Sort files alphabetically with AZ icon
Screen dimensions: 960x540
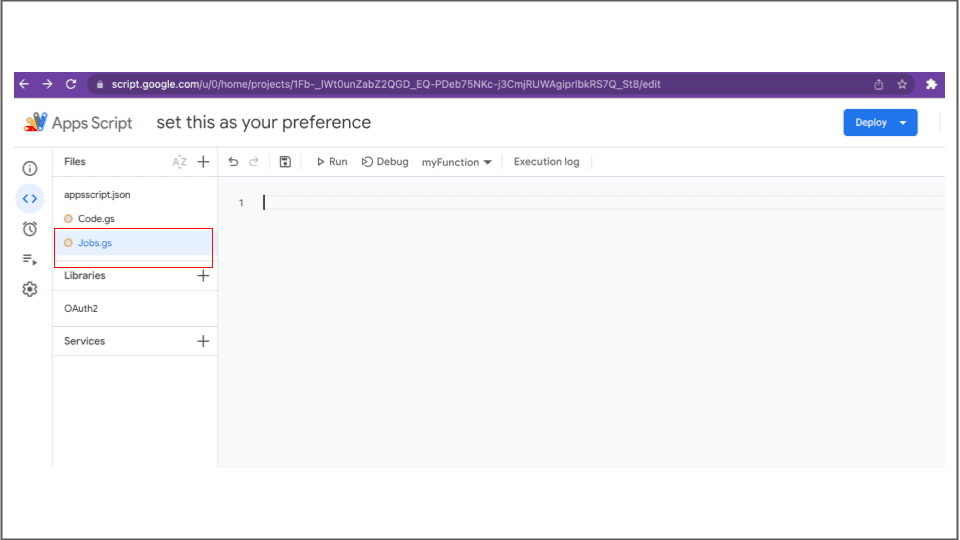(x=180, y=162)
